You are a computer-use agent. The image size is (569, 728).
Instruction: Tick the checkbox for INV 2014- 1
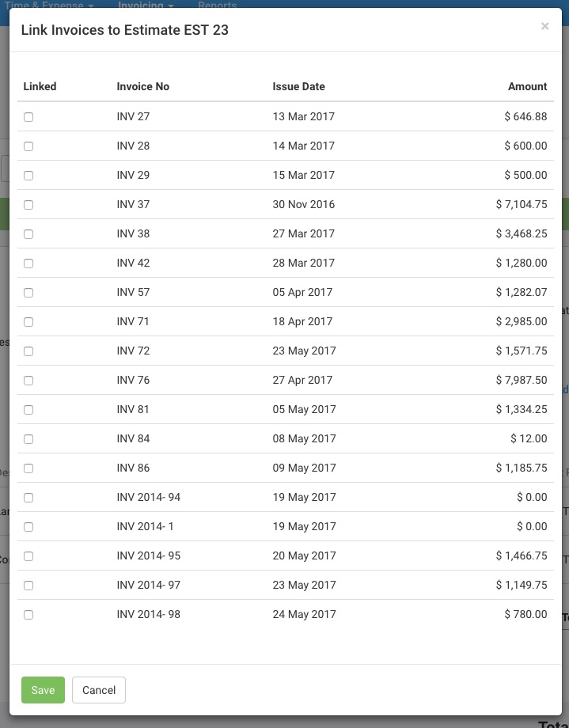point(28,526)
